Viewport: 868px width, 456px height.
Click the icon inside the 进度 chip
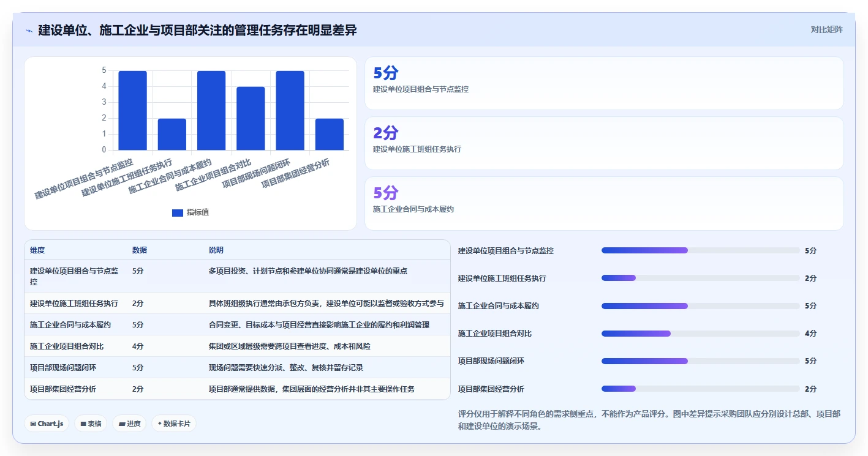click(x=122, y=424)
